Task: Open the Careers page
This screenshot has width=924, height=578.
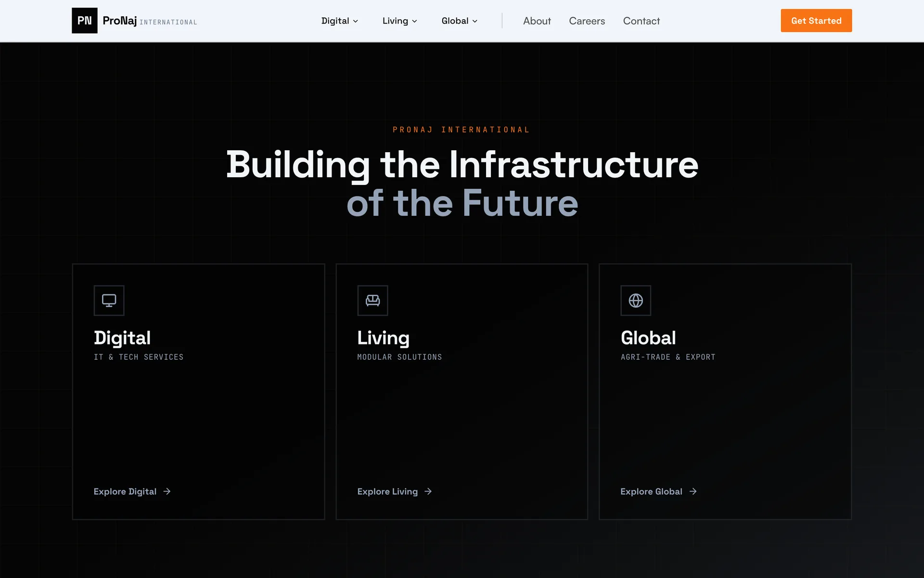Action: click(587, 21)
